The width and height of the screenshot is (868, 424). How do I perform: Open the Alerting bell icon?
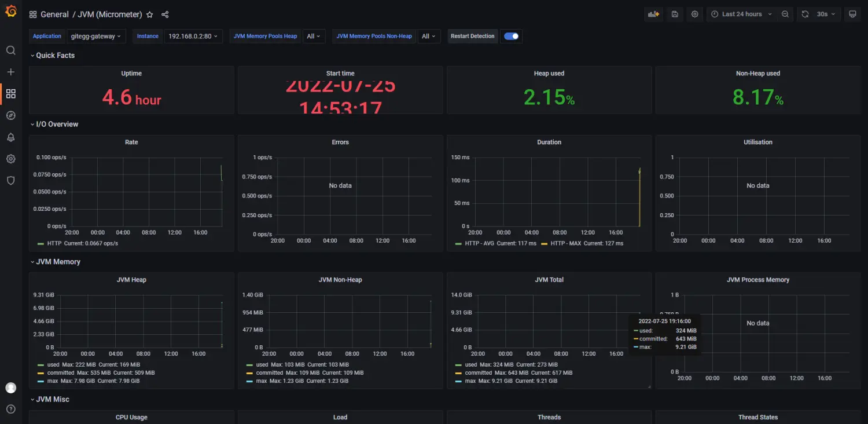(x=10, y=137)
